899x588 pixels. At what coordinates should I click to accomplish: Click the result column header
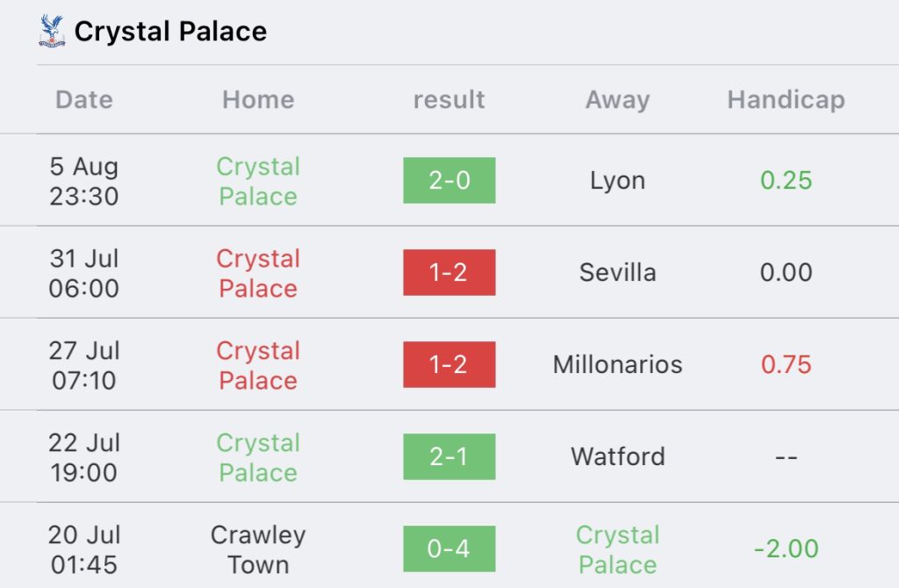(449, 100)
